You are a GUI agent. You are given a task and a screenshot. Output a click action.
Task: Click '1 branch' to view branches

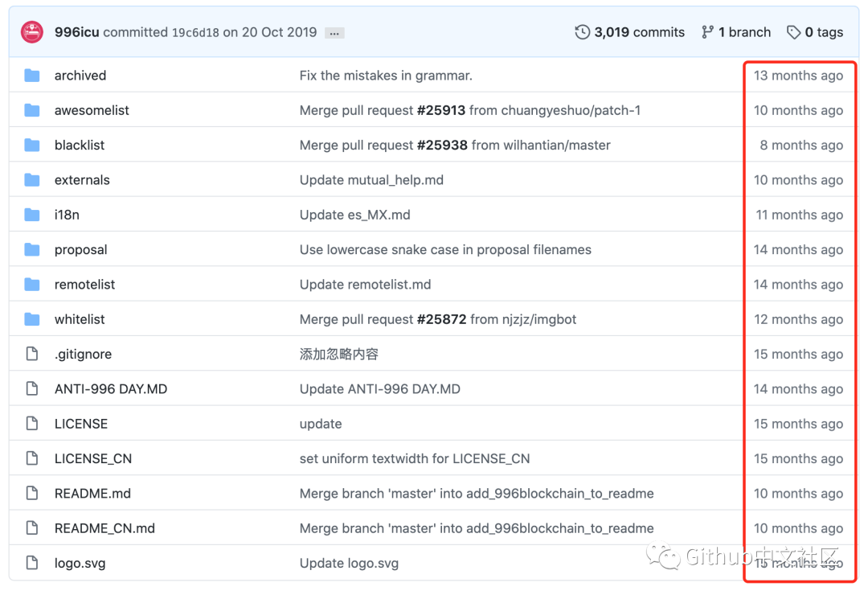[744, 31]
